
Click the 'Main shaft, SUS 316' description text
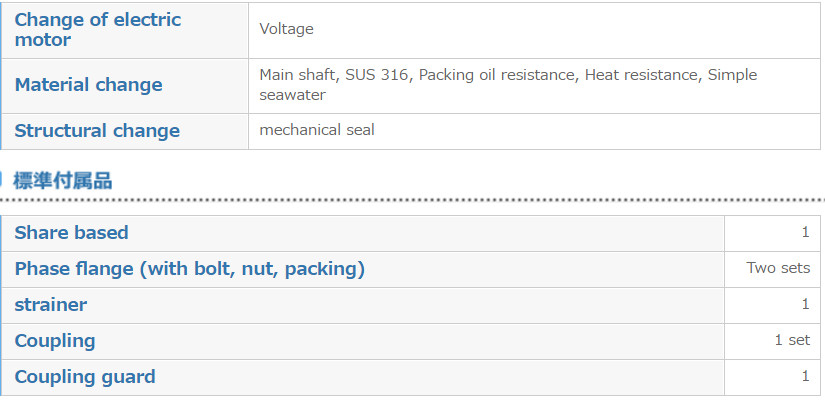pos(334,75)
